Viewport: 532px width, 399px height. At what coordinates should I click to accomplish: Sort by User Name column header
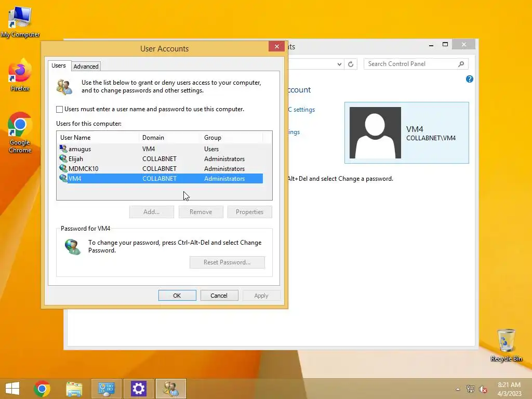98,137
